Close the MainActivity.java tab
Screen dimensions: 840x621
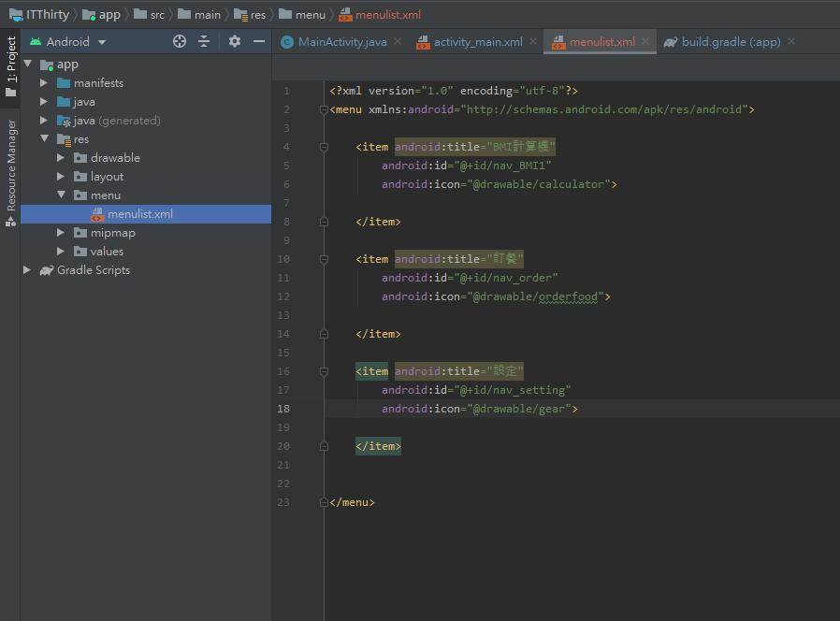click(x=398, y=41)
